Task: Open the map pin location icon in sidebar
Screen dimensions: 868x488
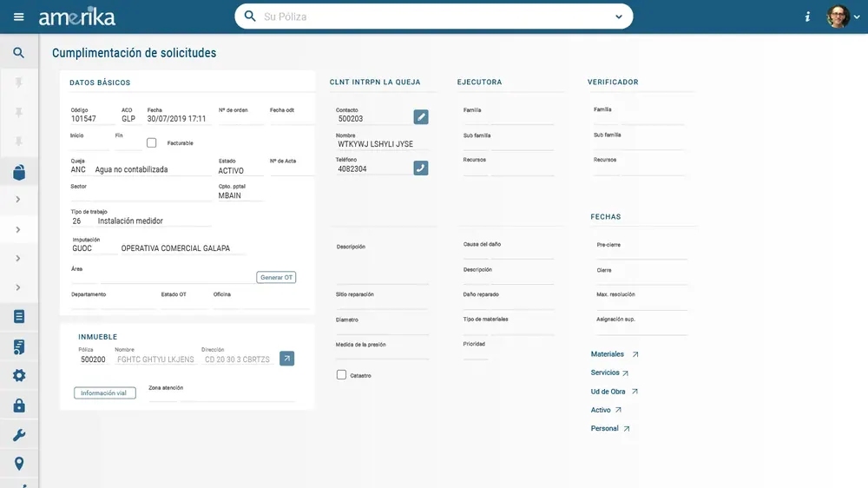Action: tap(19, 464)
